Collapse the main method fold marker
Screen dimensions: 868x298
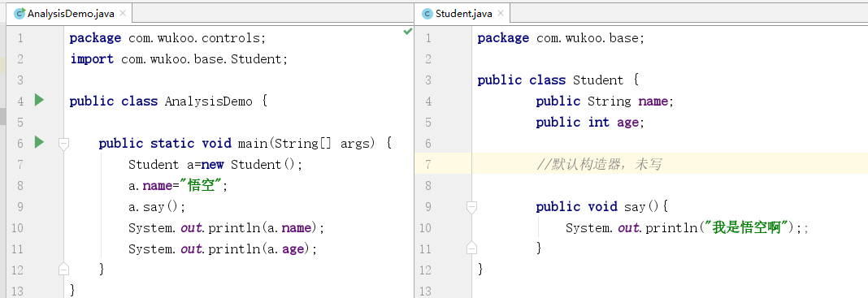(63, 144)
